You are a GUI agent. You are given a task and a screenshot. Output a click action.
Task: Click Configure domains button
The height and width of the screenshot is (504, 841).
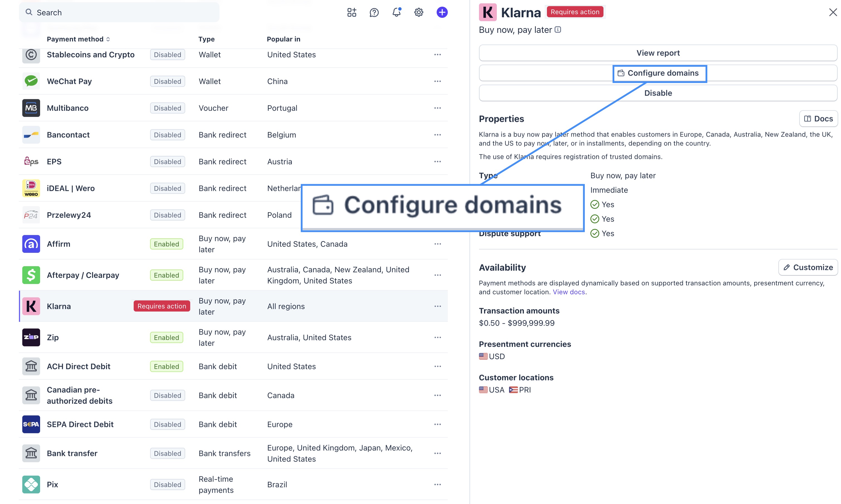659,73
